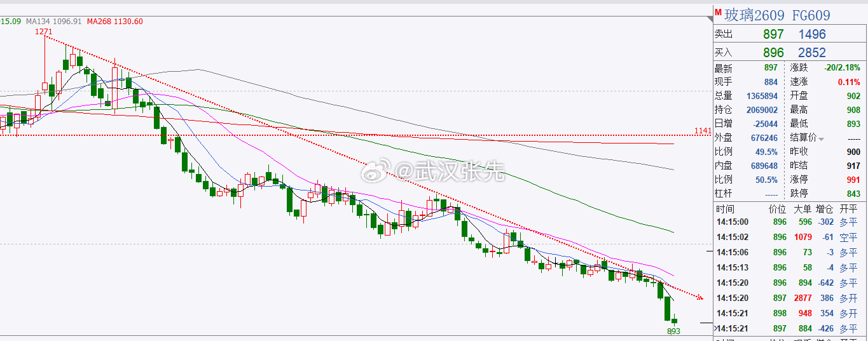This screenshot has height=341, width=868.
Task: Select the 昨结 value 917
Action: [853, 166]
